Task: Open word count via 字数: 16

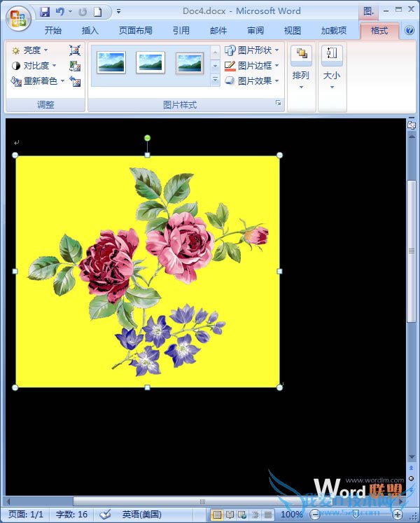Action: point(71,515)
